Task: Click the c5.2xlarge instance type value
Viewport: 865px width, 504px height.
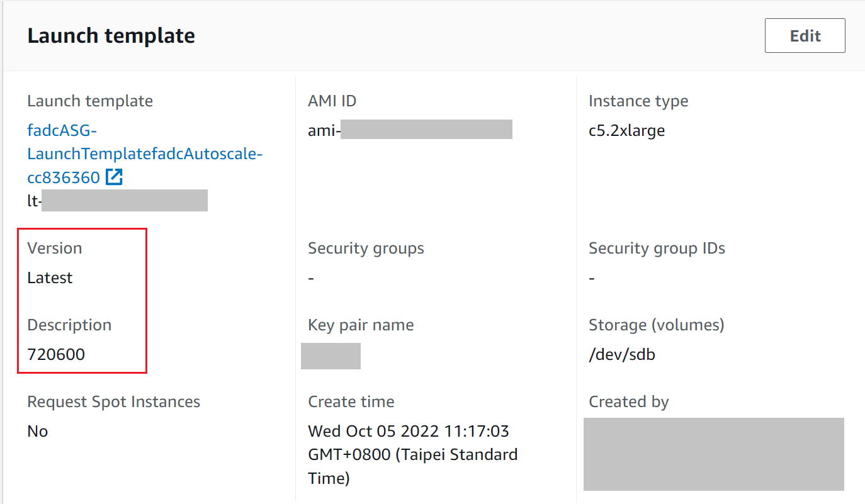Action: click(626, 131)
